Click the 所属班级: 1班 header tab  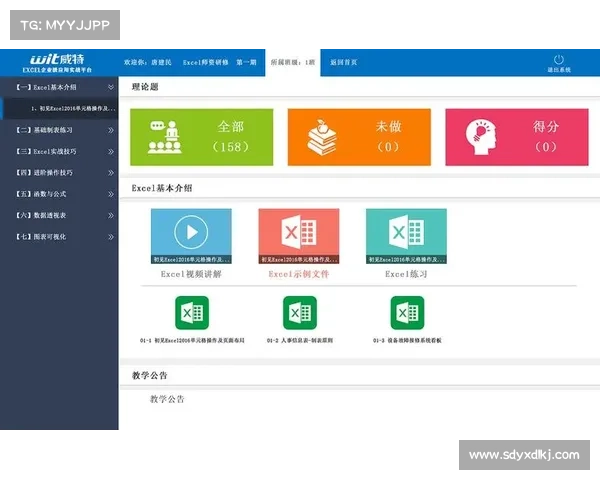point(293,62)
